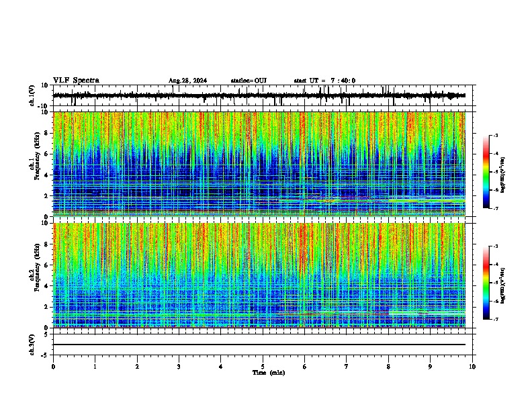
Task: Click the ch.2 spectrogram color scale bar
Action: tap(486, 283)
